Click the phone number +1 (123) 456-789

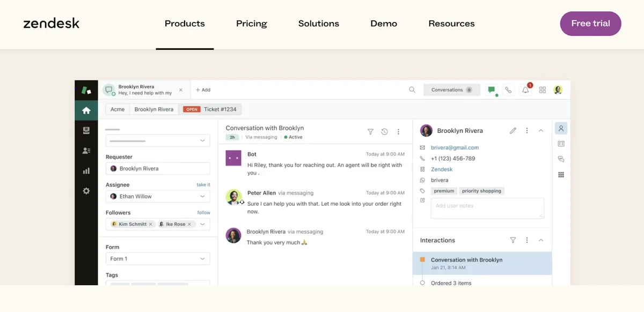tap(452, 159)
